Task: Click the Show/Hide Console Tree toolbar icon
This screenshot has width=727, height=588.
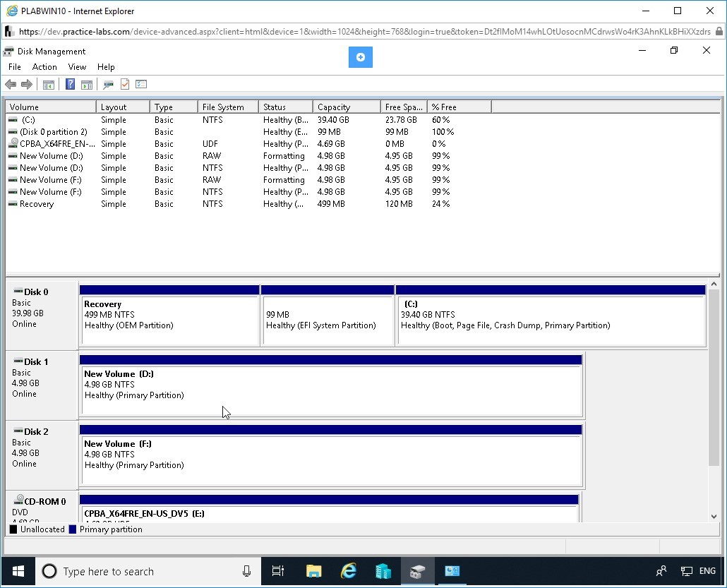Action: (49, 85)
